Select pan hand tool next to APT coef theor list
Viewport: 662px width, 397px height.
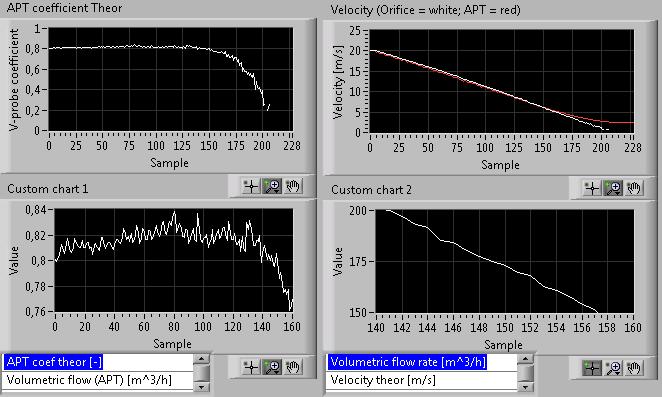293,367
